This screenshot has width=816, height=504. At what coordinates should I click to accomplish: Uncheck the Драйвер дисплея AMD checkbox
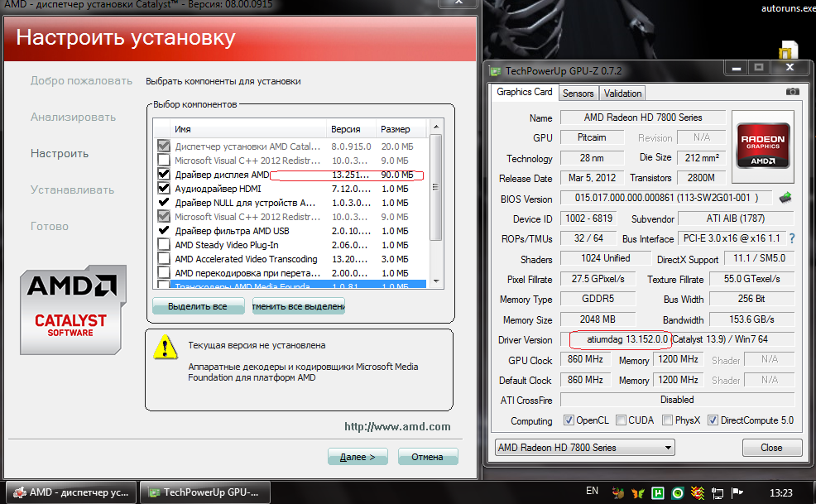pyautogui.click(x=164, y=174)
